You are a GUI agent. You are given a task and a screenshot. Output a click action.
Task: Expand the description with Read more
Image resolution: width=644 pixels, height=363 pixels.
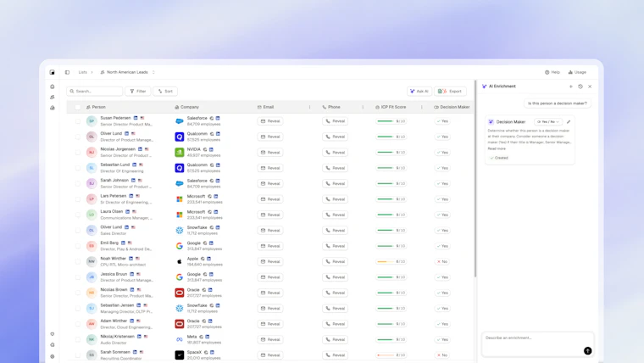point(497,148)
